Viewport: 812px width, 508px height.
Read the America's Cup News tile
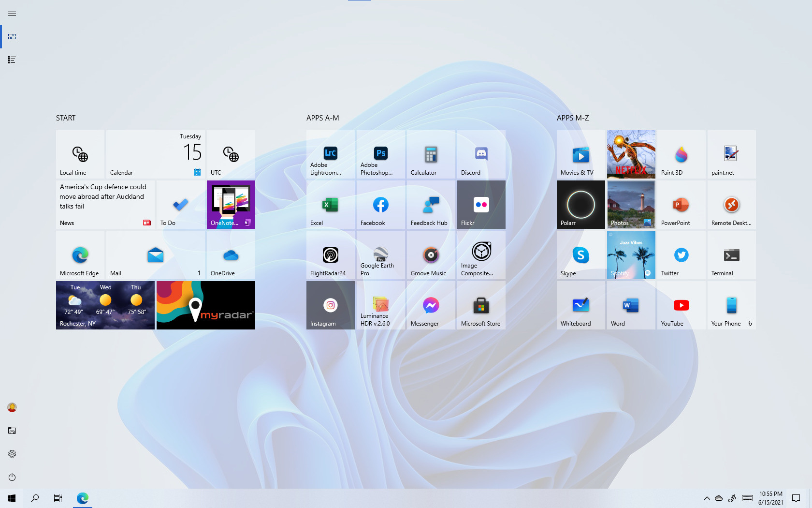105,205
